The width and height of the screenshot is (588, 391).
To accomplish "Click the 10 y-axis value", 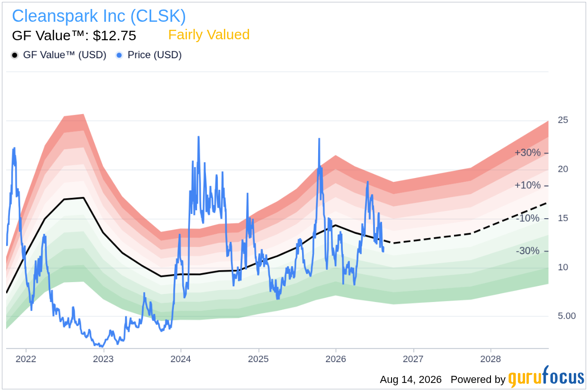I will click(x=563, y=267).
